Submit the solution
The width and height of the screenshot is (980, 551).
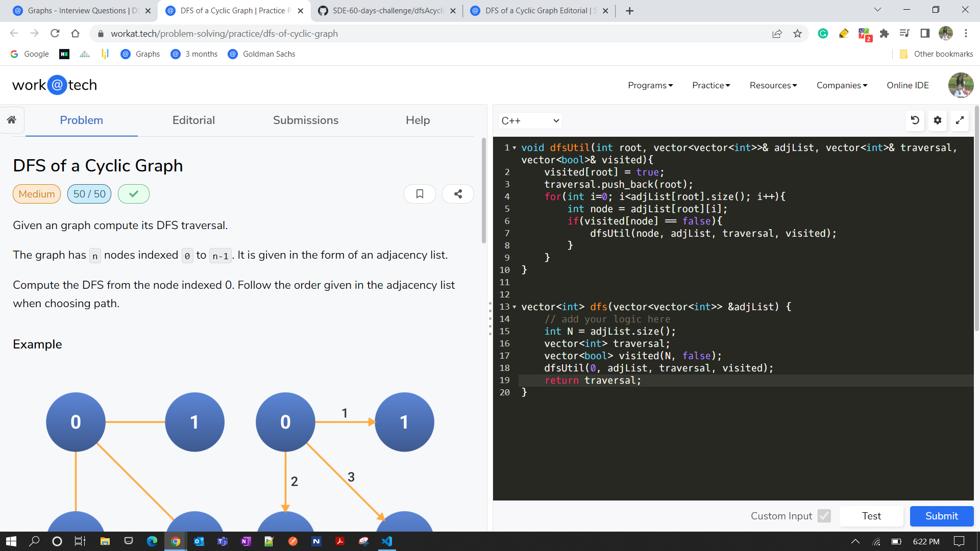tap(941, 516)
